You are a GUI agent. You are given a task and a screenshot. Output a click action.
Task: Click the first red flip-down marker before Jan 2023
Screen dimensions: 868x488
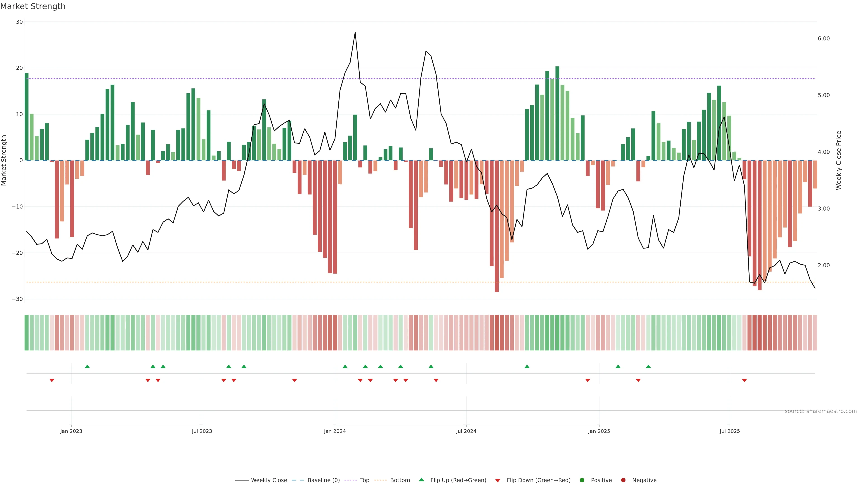click(52, 380)
